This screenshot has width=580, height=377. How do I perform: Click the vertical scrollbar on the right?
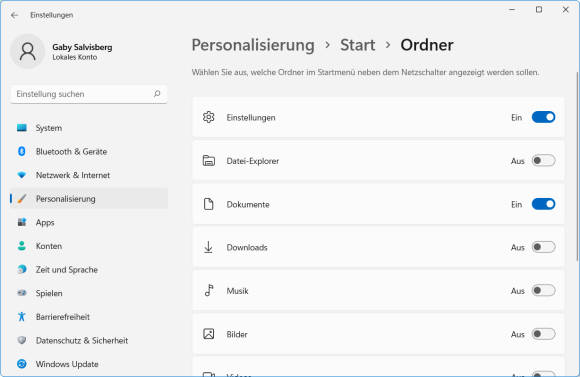(577, 166)
